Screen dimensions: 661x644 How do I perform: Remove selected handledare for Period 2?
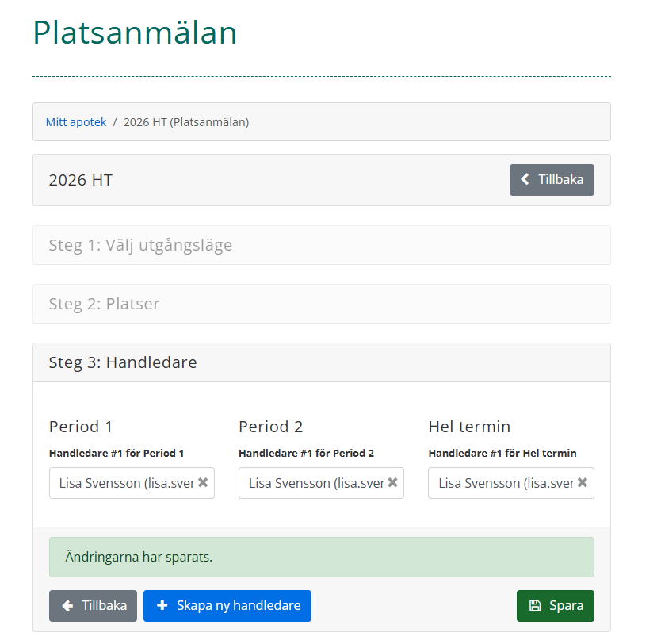click(x=392, y=482)
